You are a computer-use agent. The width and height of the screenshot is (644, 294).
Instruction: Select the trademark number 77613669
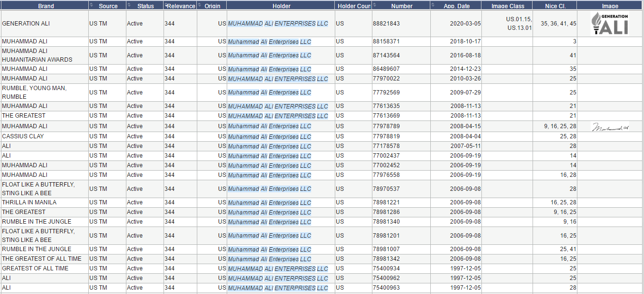[x=386, y=116]
